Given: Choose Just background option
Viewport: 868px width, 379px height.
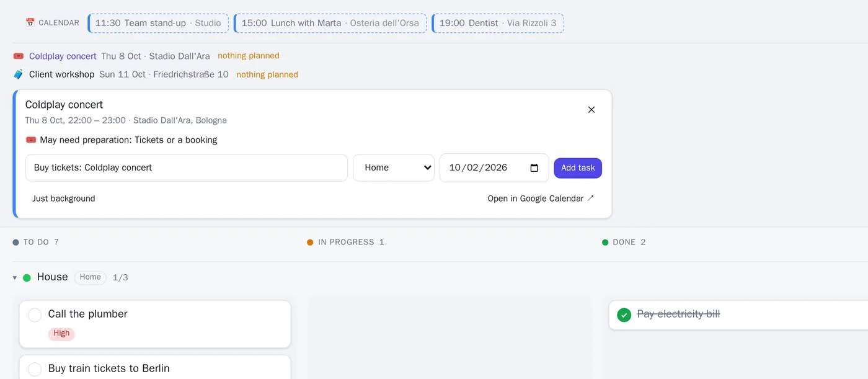Looking at the screenshot, I should [x=64, y=198].
